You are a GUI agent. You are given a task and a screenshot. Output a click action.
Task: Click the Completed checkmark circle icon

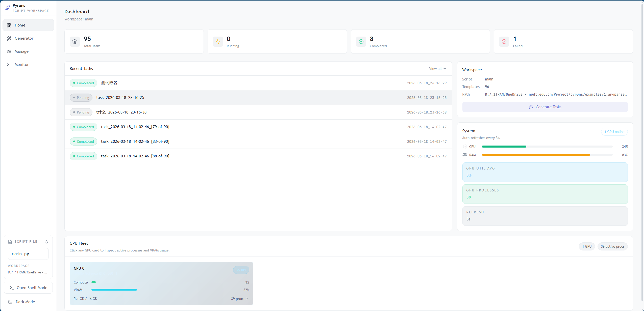pyautogui.click(x=361, y=42)
